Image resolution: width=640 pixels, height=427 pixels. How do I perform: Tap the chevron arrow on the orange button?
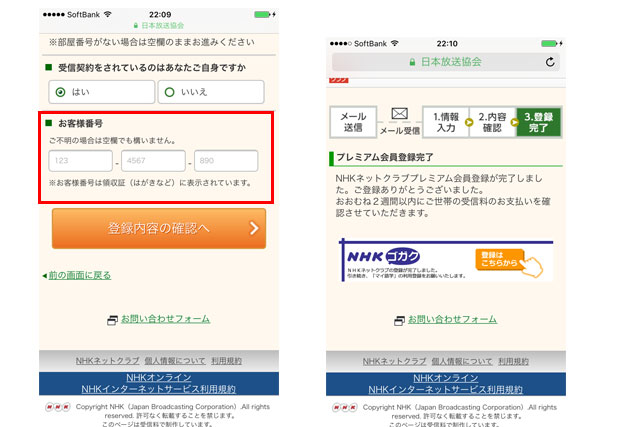click(x=254, y=228)
